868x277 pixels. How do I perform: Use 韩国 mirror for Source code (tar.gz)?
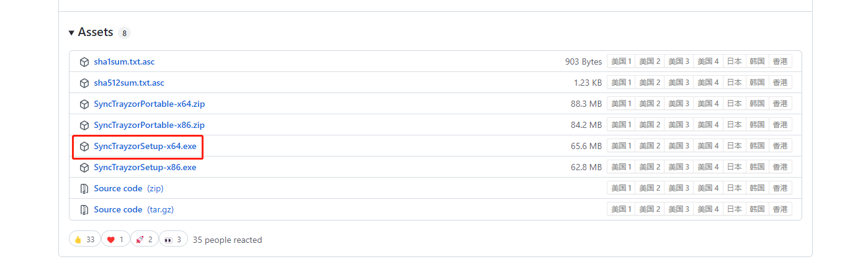(x=757, y=209)
